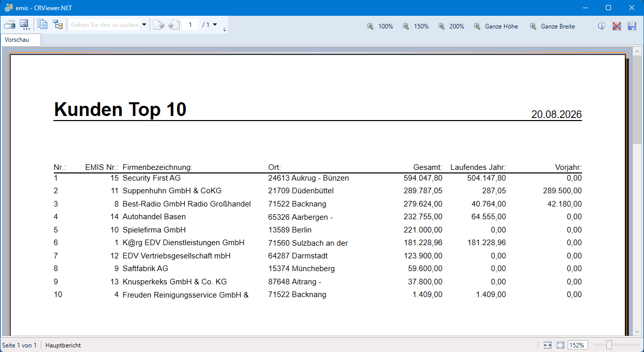The image size is (644, 352).
Task: Click location '64287 Darmstadt'
Action: 298,256
